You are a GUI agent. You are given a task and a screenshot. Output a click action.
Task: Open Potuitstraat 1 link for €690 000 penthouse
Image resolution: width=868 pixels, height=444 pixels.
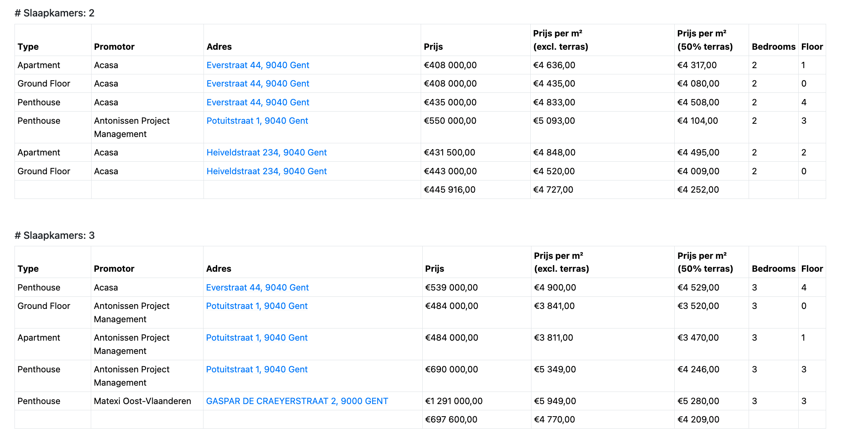point(257,369)
